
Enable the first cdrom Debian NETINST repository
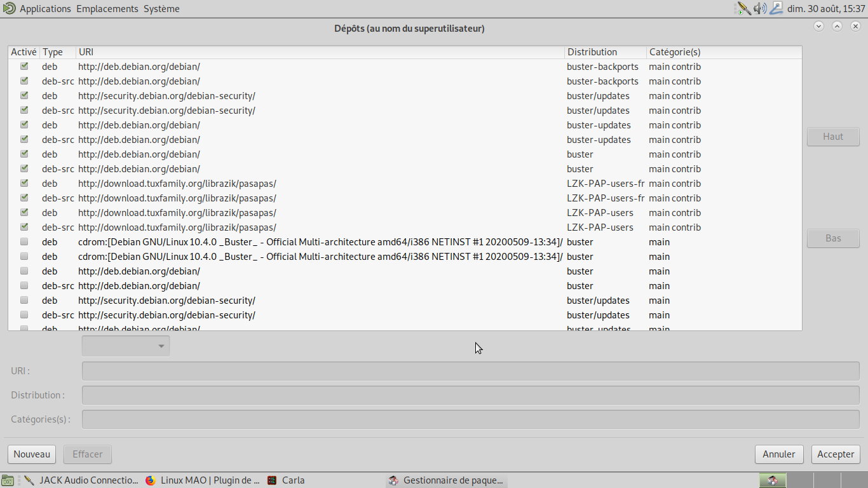point(24,242)
